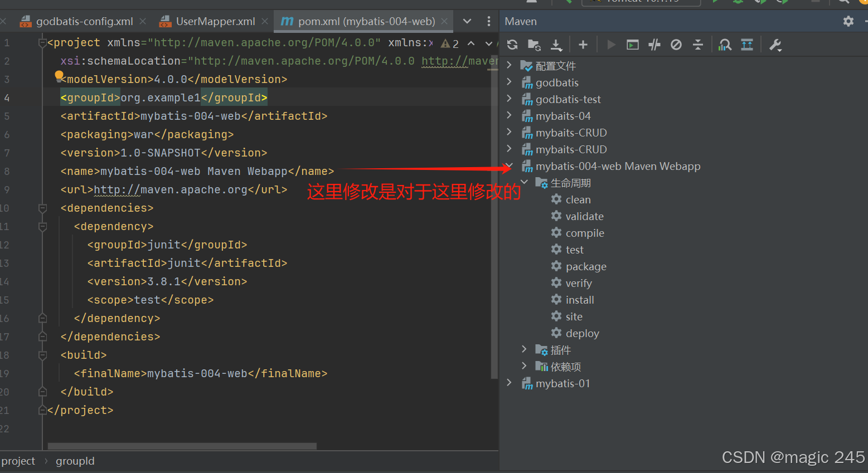The image size is (868, 473).
Task: Collapse the 生命周期 lifecycle node
Action: [524, 182]
